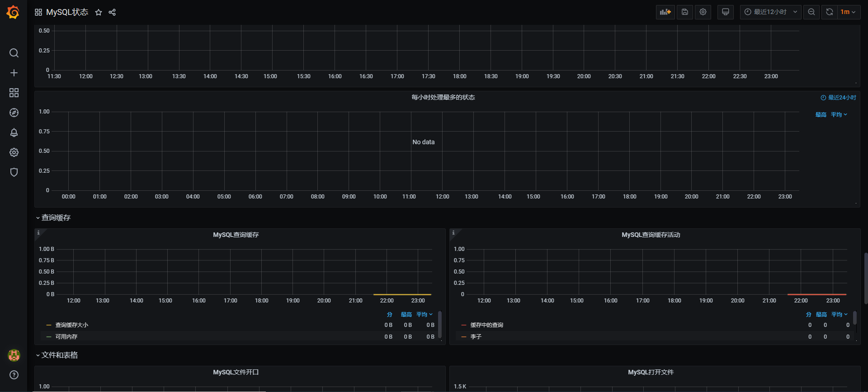This screenshot has width=868, height=392.
Task: Refresh the dashboard
Action: [x=830, y=12]
